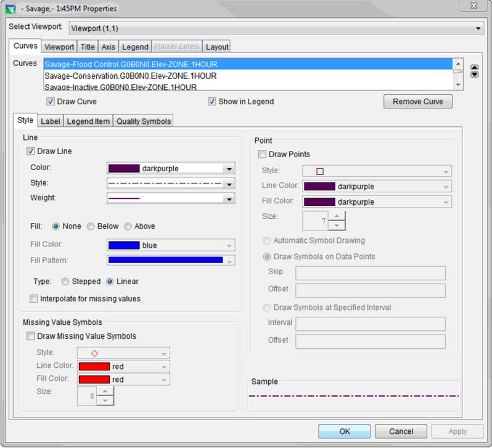The width and height of the screenshot is (492, 448).
Task: Uncheck the Draw Line checkbox
Action: (30, 151)
